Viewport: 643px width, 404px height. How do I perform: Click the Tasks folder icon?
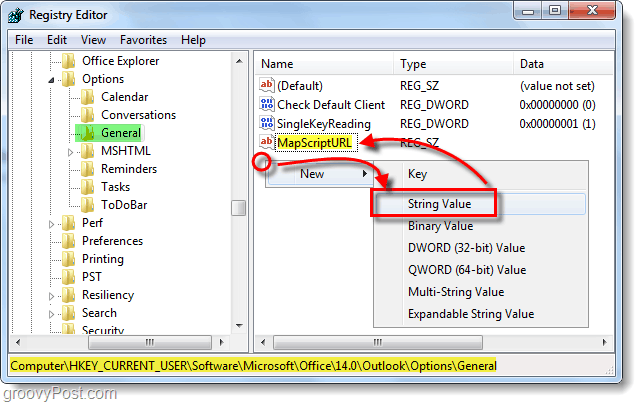(87, 187)
